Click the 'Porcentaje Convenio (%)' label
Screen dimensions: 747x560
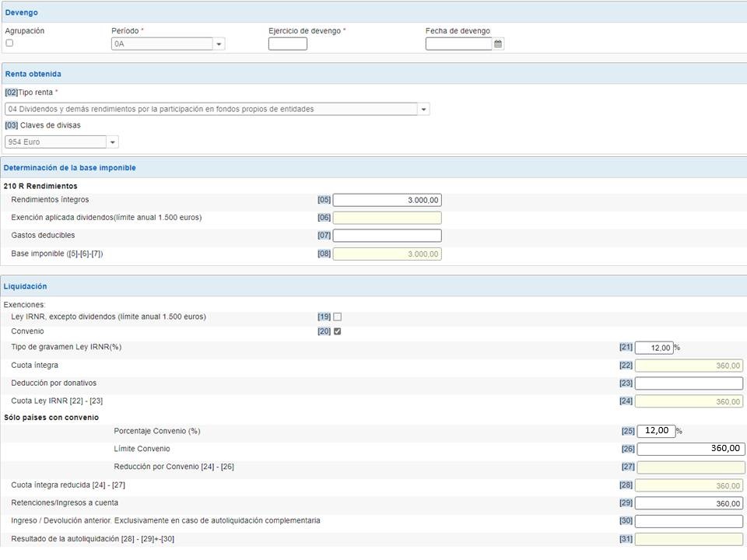[x=157, y=431]
